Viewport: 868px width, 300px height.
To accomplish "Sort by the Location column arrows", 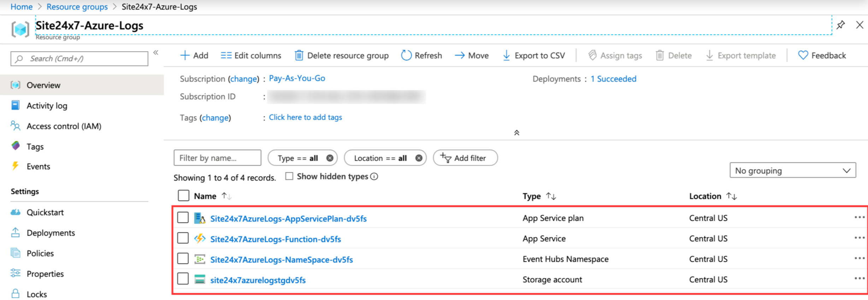I will (x=732, y=196).
